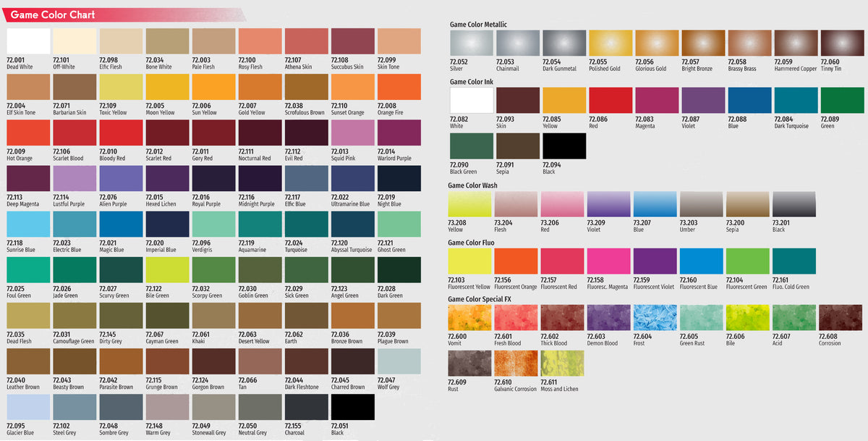Select 72.600 Vomit Special FX swatch

pos(469,316)
